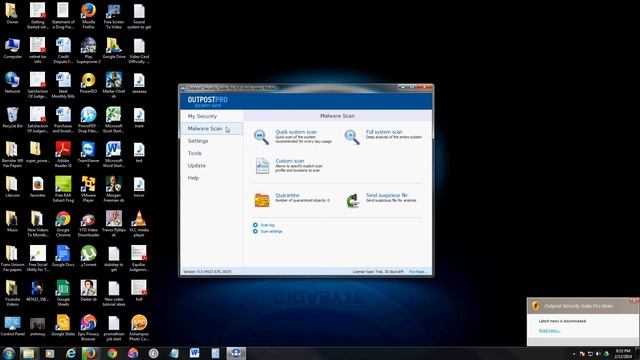The image size is (640, 360).
Task: Click the Quick system scan magnifier icon
Action: point(261,137)
